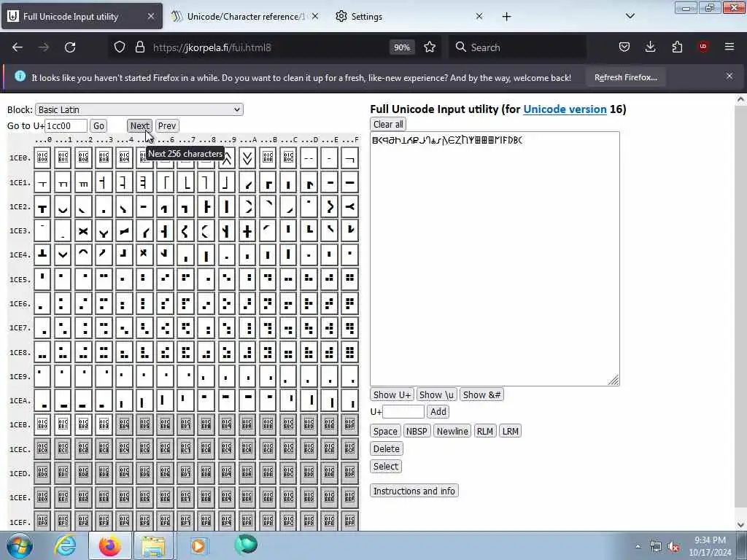Insert the full six-block character ending row 1CE5

pos(349,279)
